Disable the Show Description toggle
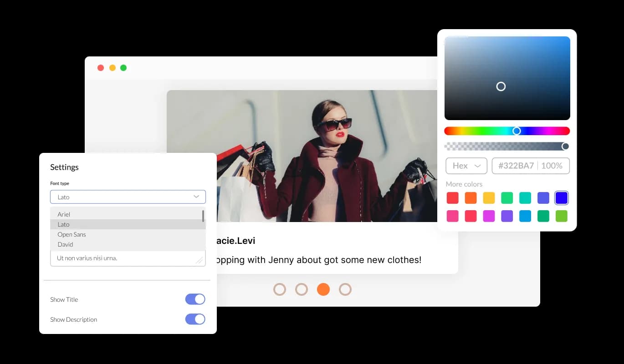Screen dimensions: 624x364 coord(195,319)
